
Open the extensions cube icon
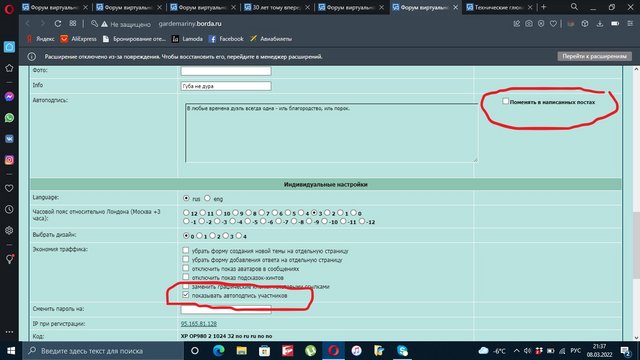(x=585, y=24)
